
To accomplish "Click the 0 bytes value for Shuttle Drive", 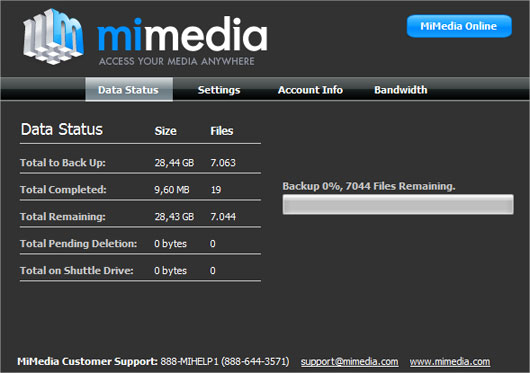I will tap(170, 271).
